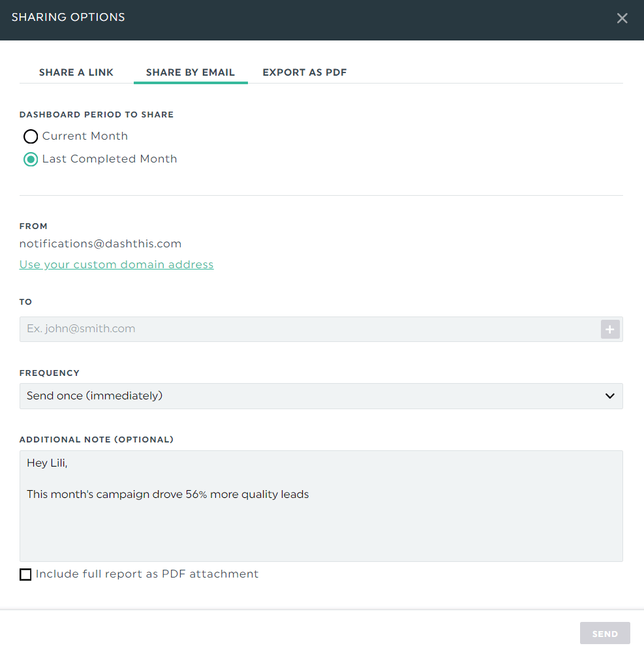Switch to the Share a Link tab
The height and width of the screenshot is (650, 644).
pyautogui.click(x=76, y=72)
